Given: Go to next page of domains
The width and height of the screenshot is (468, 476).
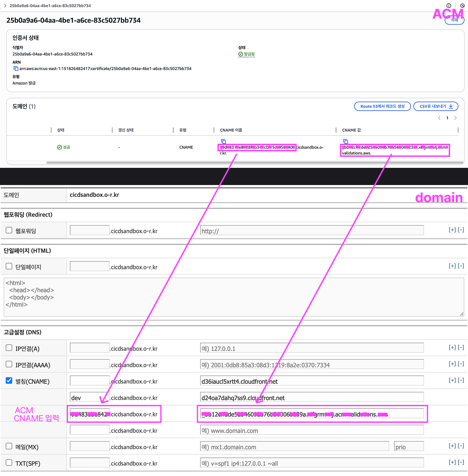Looking at the screenshot, I should (456, 118).
